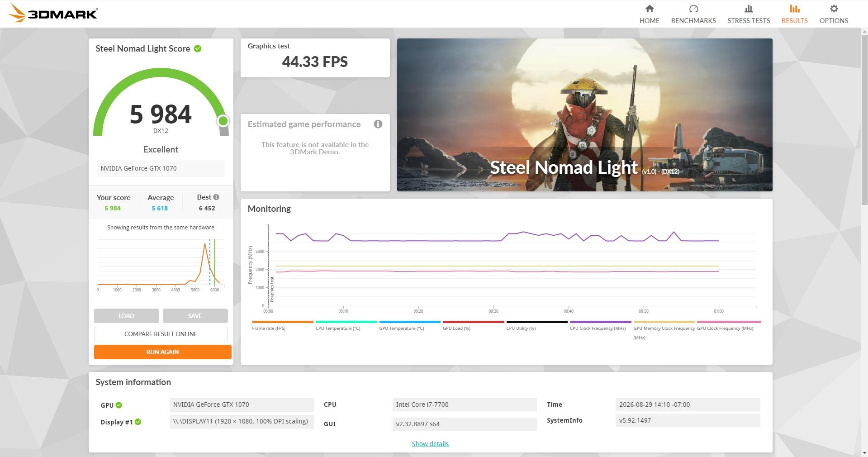Viewport: 868px width, 457px height.
Task: Click the SAVE button
Action: 195,316
